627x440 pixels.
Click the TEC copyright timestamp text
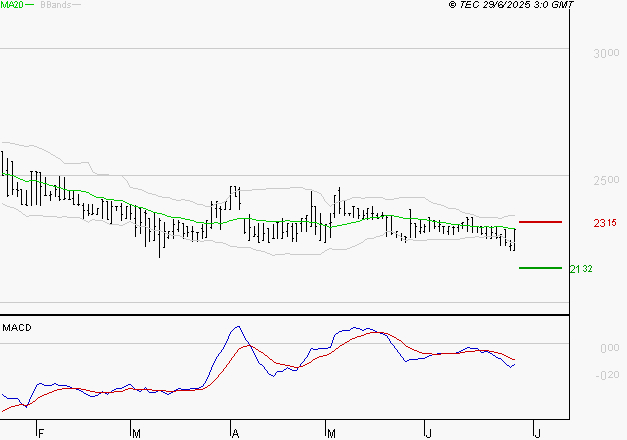click(511, 6)
